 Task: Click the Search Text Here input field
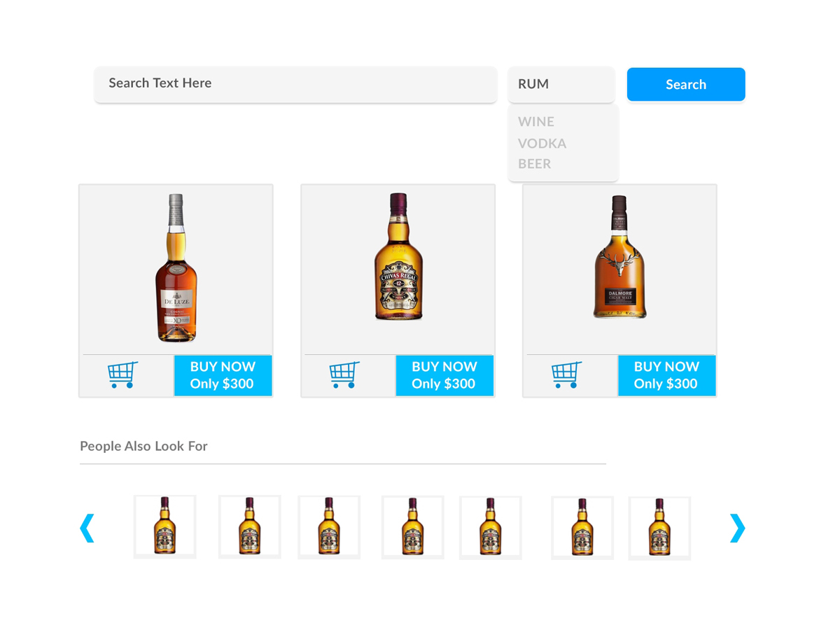coord(295,84)
